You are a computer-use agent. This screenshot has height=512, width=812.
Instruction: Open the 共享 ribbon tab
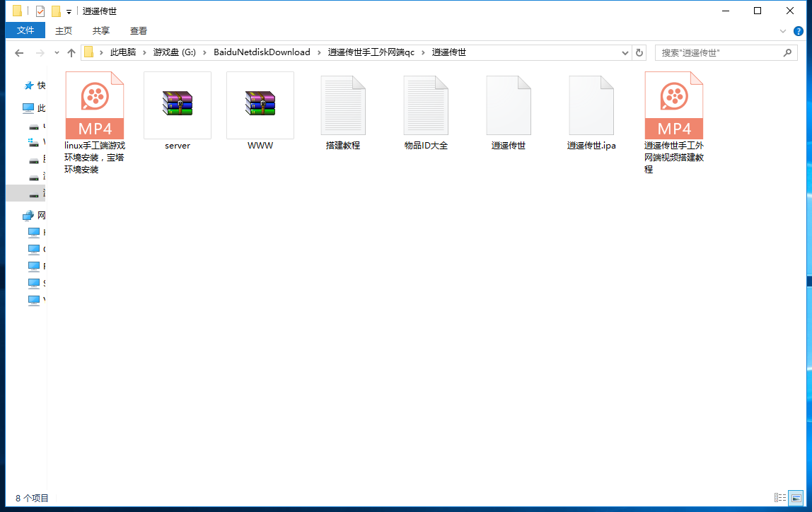(x=101, y=30)
